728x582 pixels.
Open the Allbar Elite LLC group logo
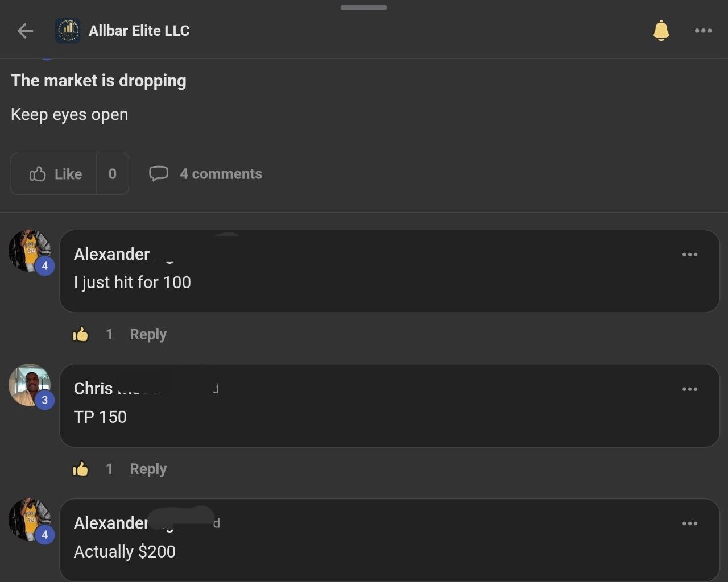pyautogui.click(x=68, y=31)
